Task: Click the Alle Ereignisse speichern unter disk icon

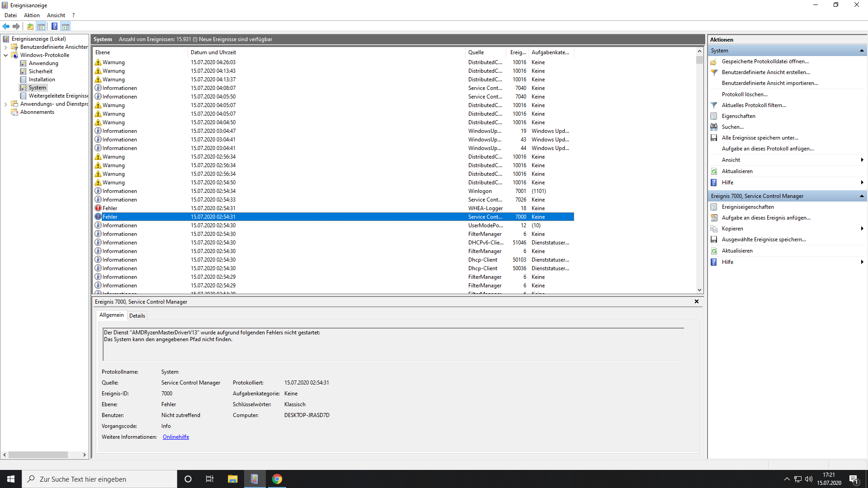Action: click(714, 138)
